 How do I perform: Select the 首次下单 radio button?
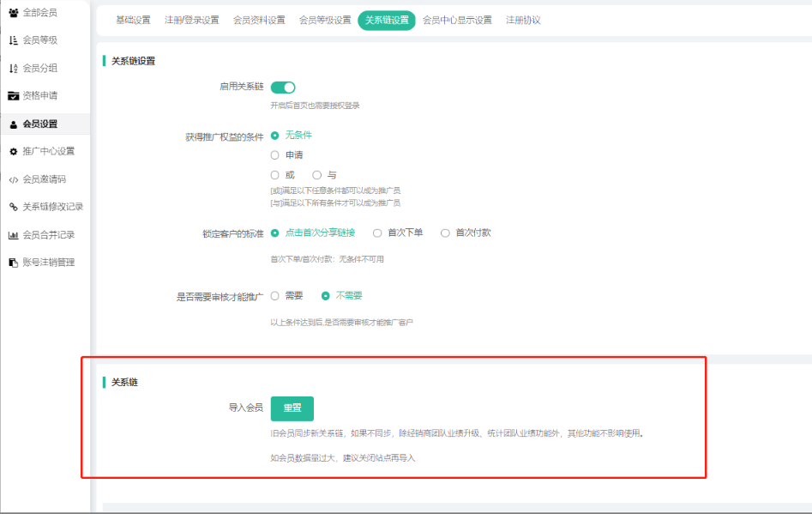coord(377,233)
